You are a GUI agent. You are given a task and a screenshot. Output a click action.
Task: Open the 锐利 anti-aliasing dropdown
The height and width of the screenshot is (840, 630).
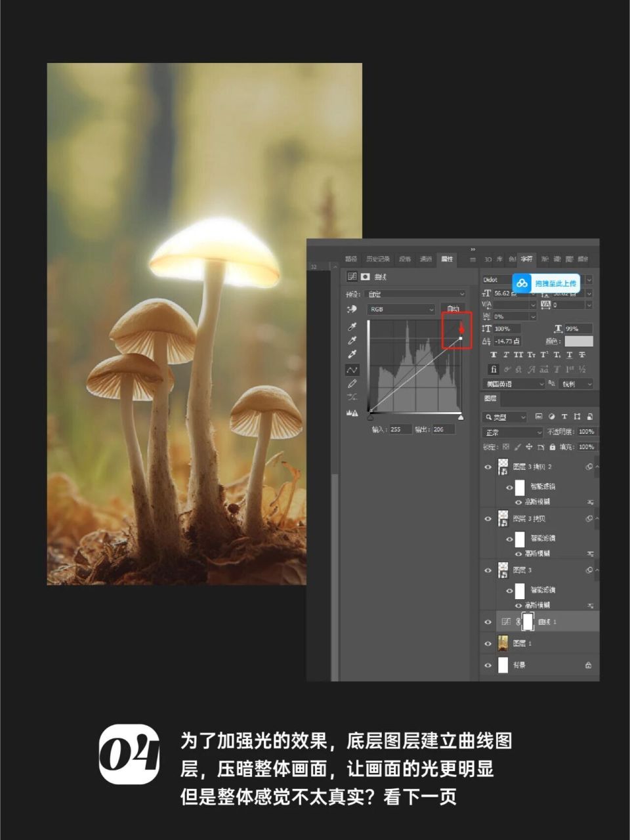(x=577, y=384)
